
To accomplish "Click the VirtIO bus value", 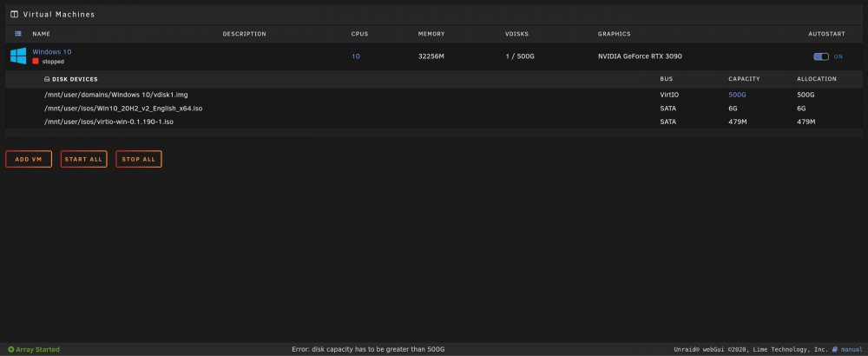I will pos(670,95).
